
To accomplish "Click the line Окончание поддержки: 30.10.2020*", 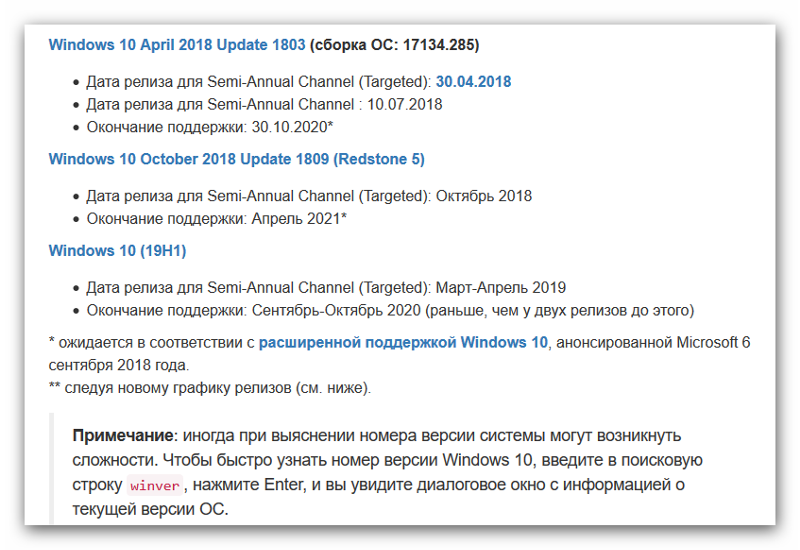I will coord(210,127).
